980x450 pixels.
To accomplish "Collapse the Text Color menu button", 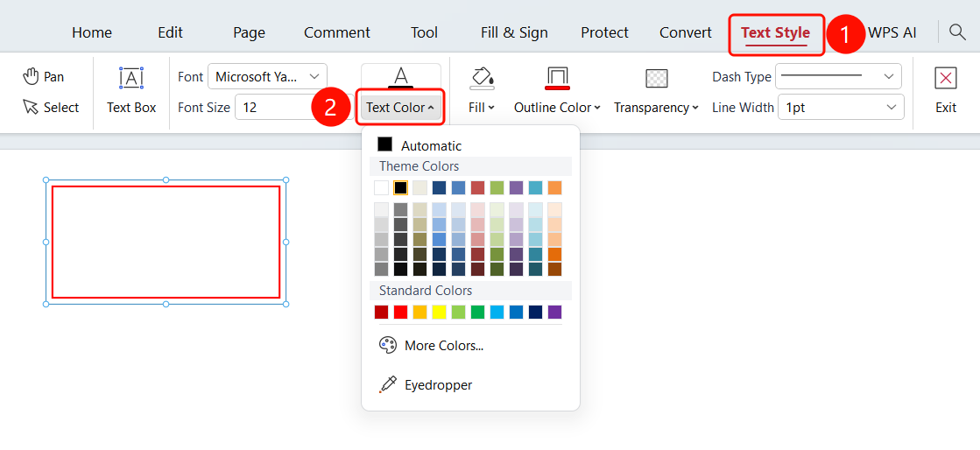I will [x=400, y=108].
